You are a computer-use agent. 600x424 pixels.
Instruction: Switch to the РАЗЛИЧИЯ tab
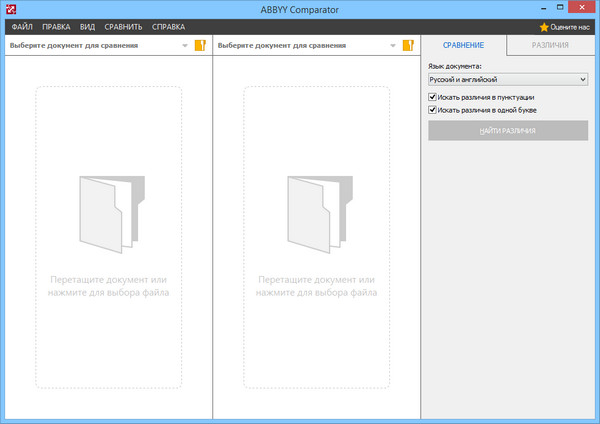click(x=551, y=46)
